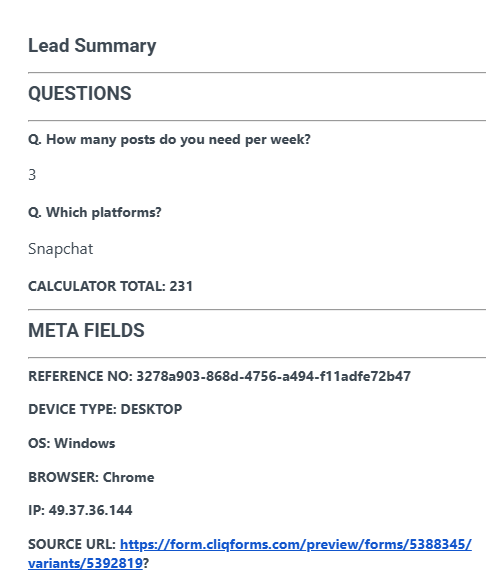The height and width of the screenshot is (583, 486).
Task: Click the Lead Summary heading
Action: 92,46
